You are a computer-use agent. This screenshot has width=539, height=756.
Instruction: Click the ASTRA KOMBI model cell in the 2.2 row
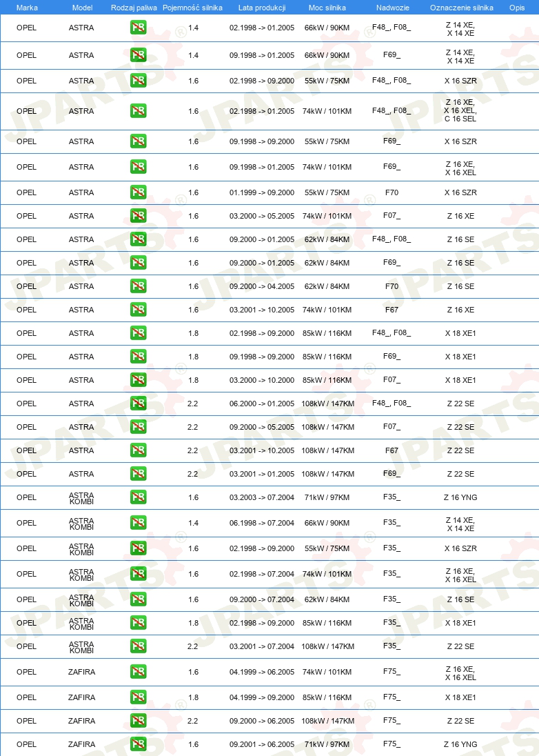pyautogui.click(x=81, y=647)
